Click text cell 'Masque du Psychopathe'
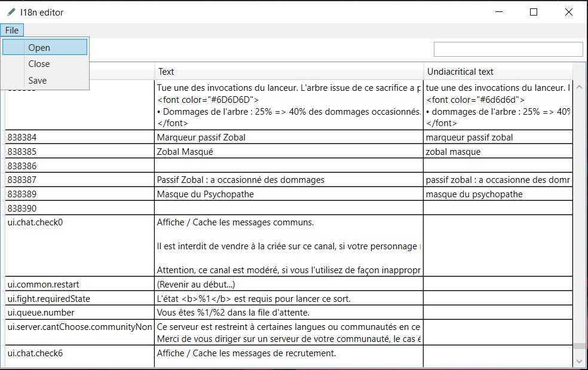Viewport: 588px width, 370px height. pyautogui.click(x=289, y=194)
